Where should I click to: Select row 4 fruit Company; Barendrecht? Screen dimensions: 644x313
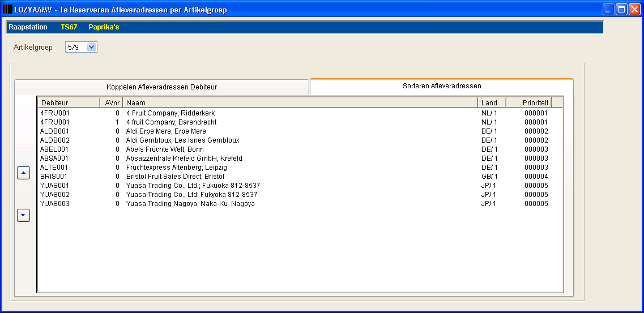tap(300, 122)
